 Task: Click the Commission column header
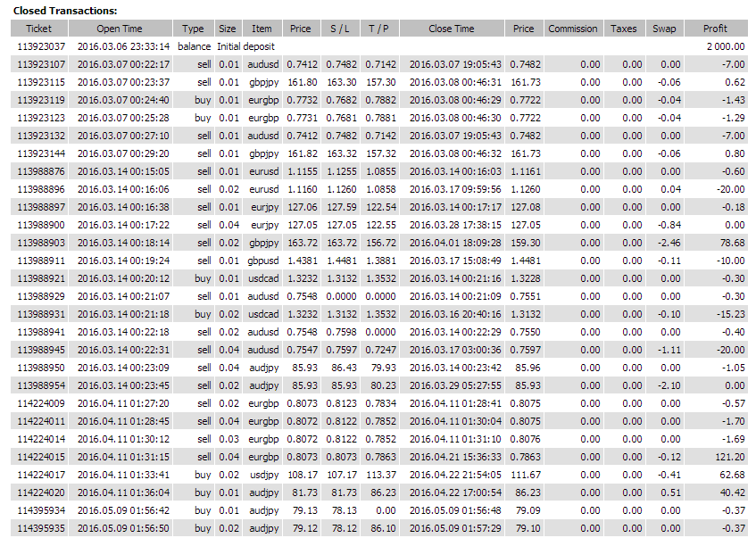(573, 29)
